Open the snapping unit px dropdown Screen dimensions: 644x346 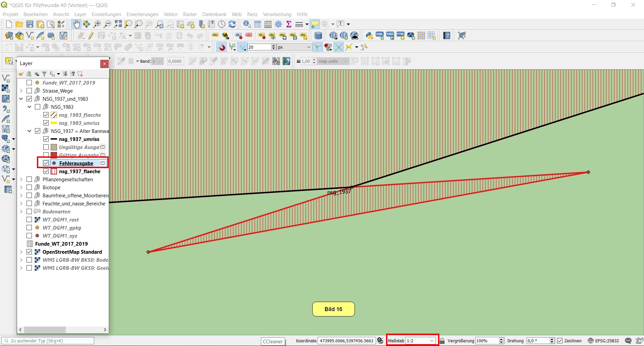tap(309, 47)
